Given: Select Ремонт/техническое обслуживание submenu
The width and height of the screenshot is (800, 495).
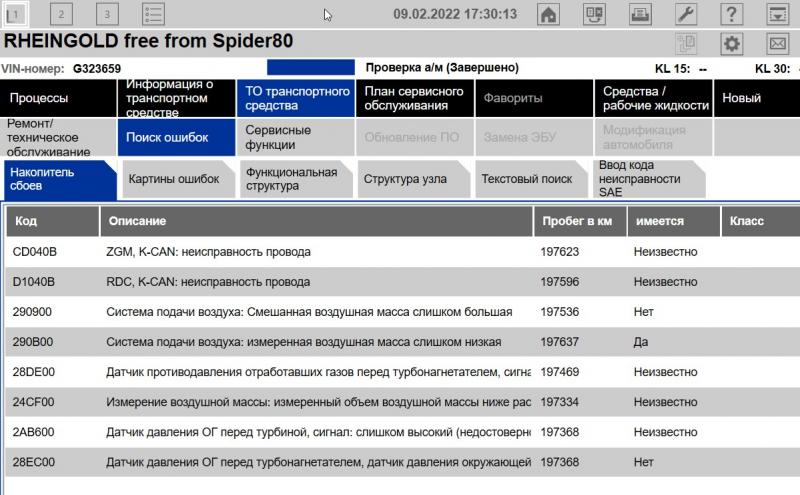Looking at the screenshot, I should (58, 137).
